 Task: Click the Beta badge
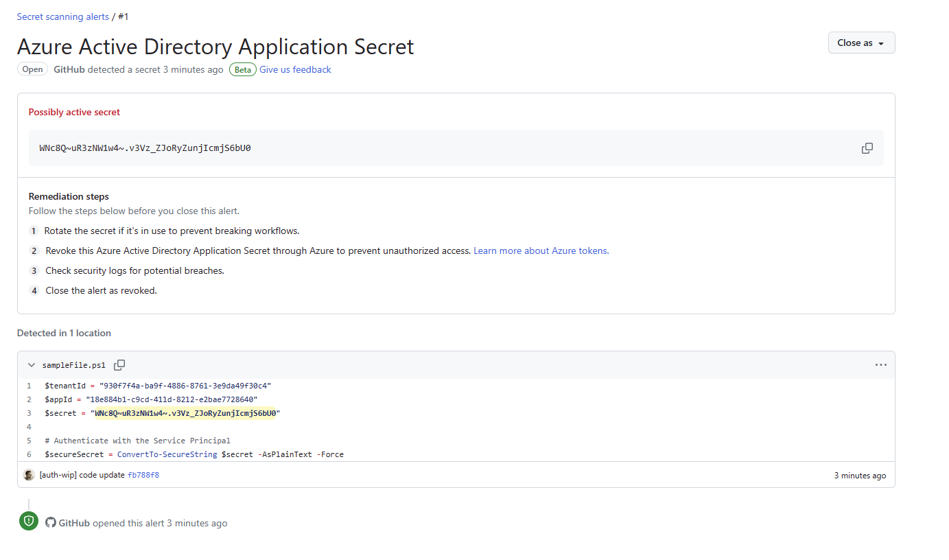coord(243,69)
